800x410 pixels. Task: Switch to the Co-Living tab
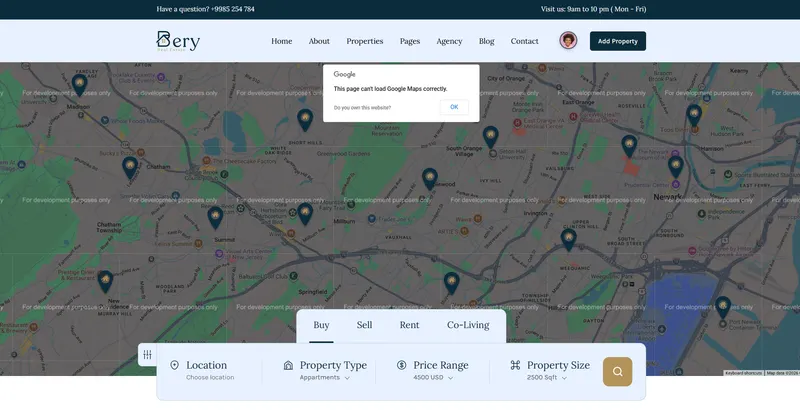point(468,325)
